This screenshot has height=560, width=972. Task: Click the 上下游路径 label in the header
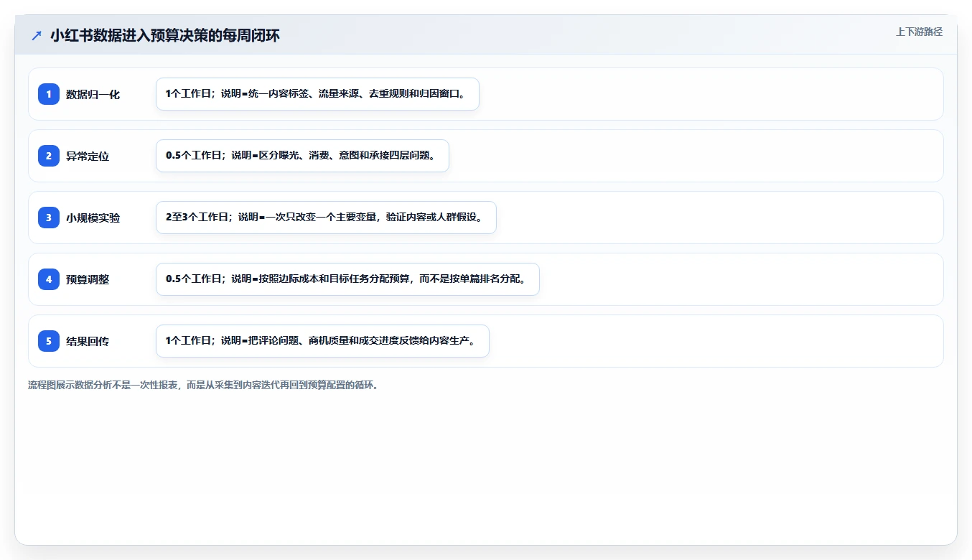pos(919,32)
